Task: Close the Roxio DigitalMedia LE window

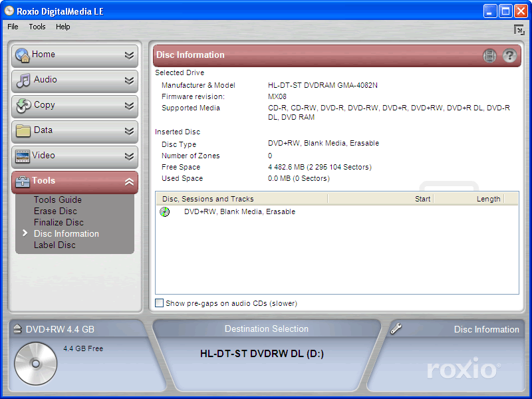Action: pyautogui.click(x=521, y=11)
